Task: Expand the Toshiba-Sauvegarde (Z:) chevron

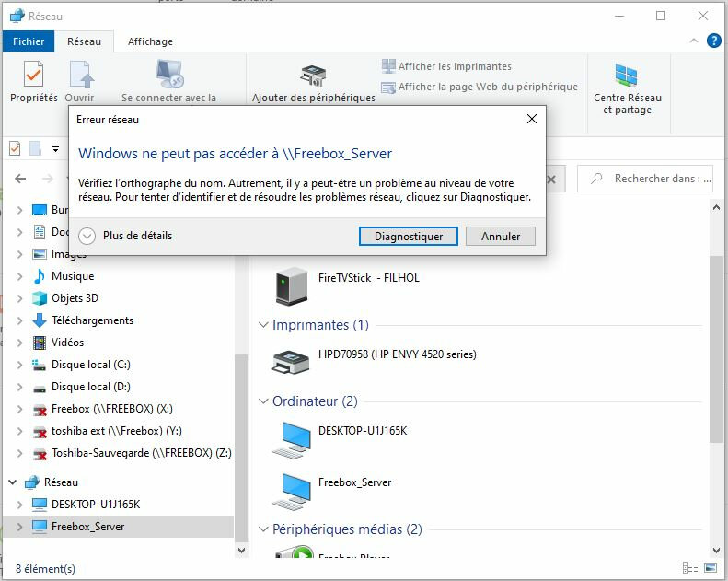Action: pyautogui.click(x=19, y=453)
